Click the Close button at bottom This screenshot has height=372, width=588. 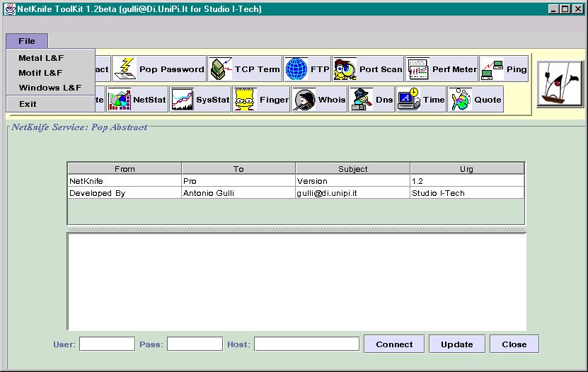(514, 344)
